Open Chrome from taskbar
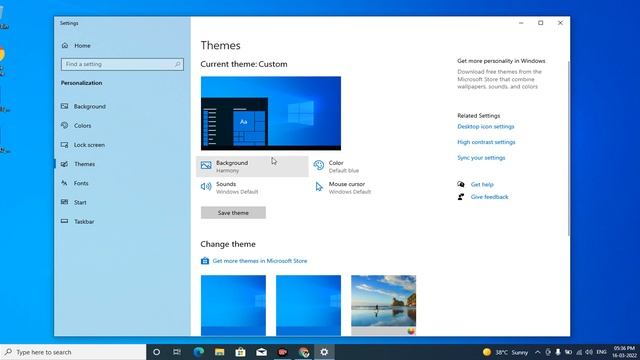The height and width of the screenshot is (360, 640). click(x=303, y=352)
